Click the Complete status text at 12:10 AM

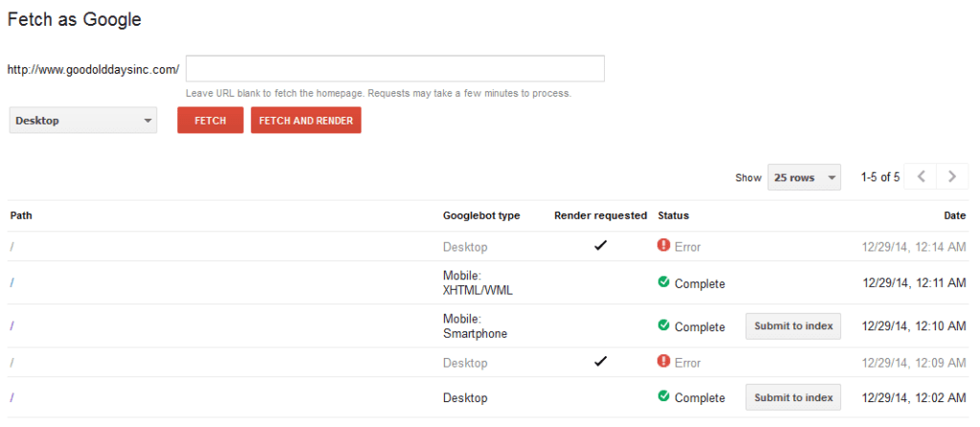coord(700,327)
